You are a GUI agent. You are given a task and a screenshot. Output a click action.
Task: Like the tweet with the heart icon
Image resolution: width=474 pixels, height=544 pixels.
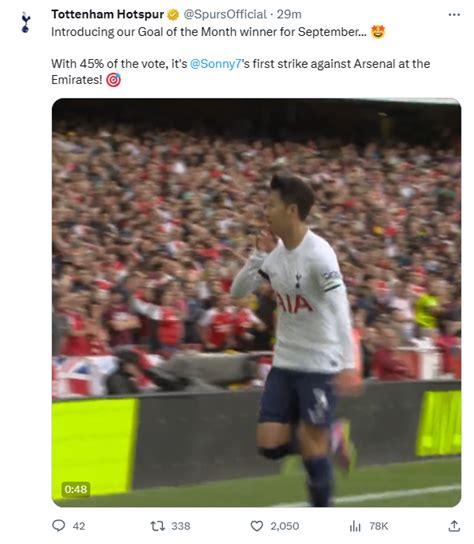click(257, 526)
